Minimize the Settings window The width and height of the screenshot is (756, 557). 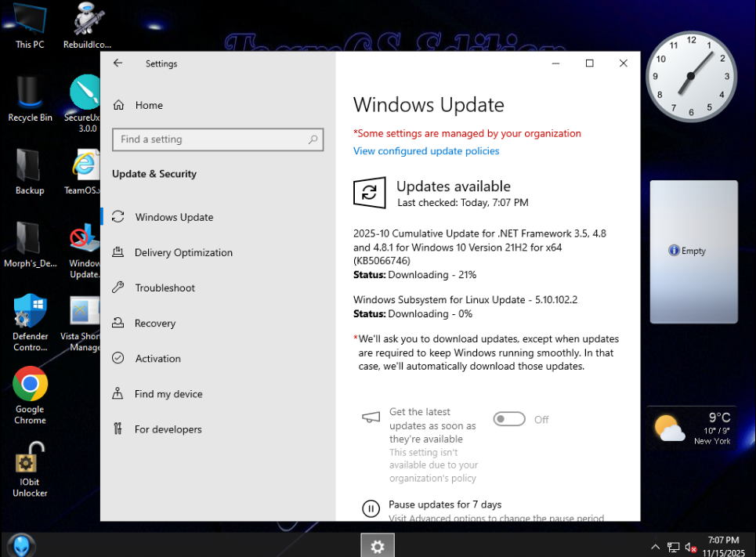pyautogui.click(x=555, y=63)
